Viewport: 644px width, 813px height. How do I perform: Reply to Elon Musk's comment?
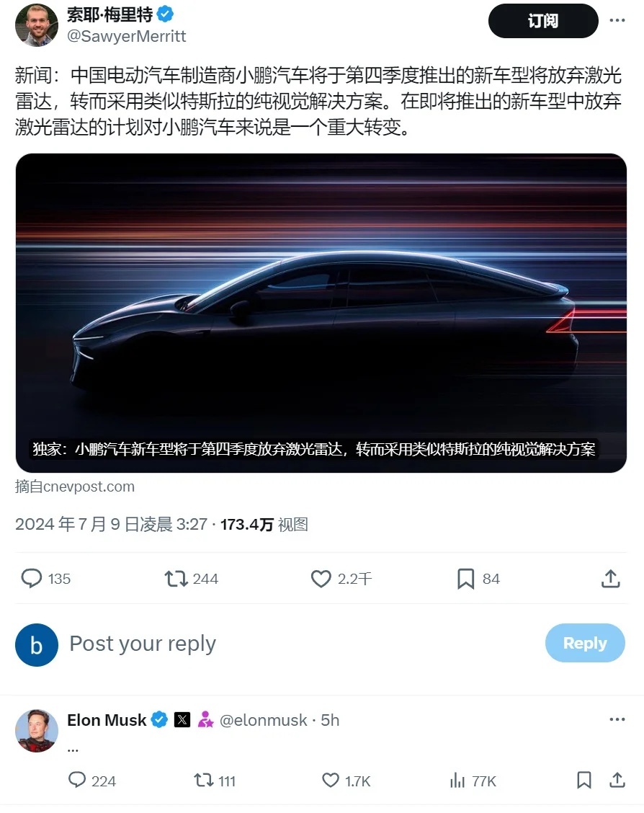[77, 780]
